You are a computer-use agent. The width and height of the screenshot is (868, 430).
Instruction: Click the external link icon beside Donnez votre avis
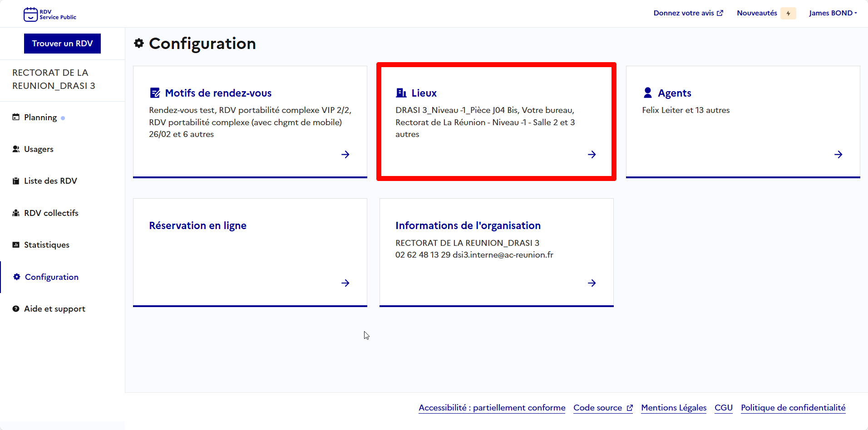point(720,13)
